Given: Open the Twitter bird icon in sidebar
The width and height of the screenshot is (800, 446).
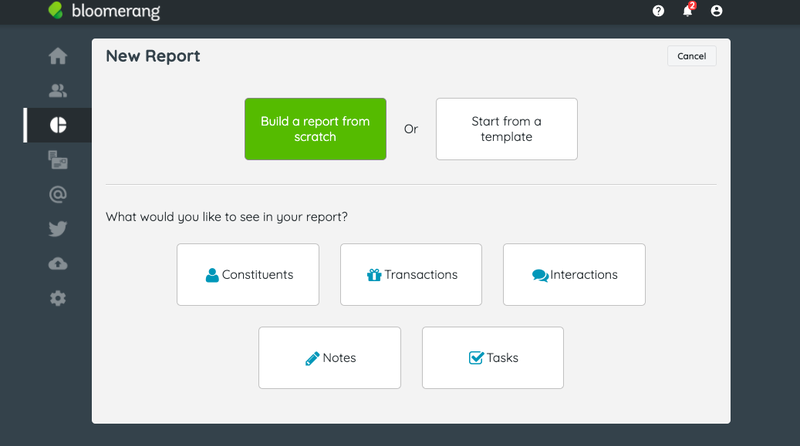Looking at the screenshot, I should [58, 229].
